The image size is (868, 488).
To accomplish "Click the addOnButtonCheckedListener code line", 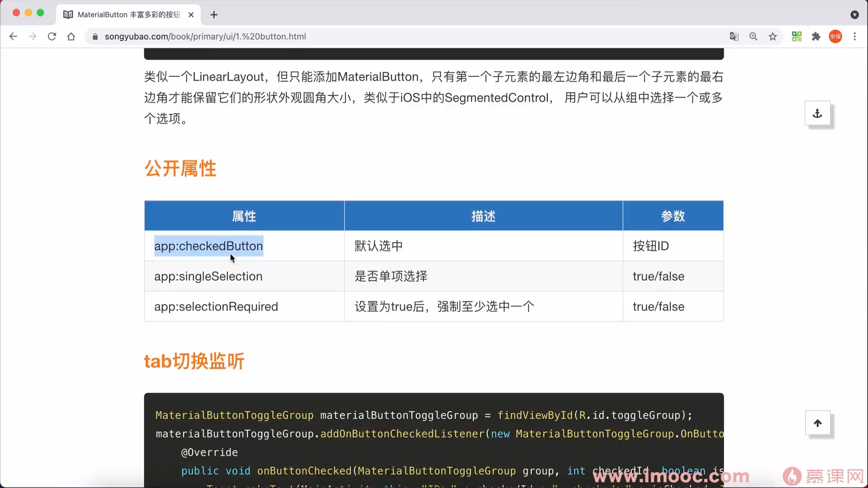I will pyautogui.click(x=439, y=434).
